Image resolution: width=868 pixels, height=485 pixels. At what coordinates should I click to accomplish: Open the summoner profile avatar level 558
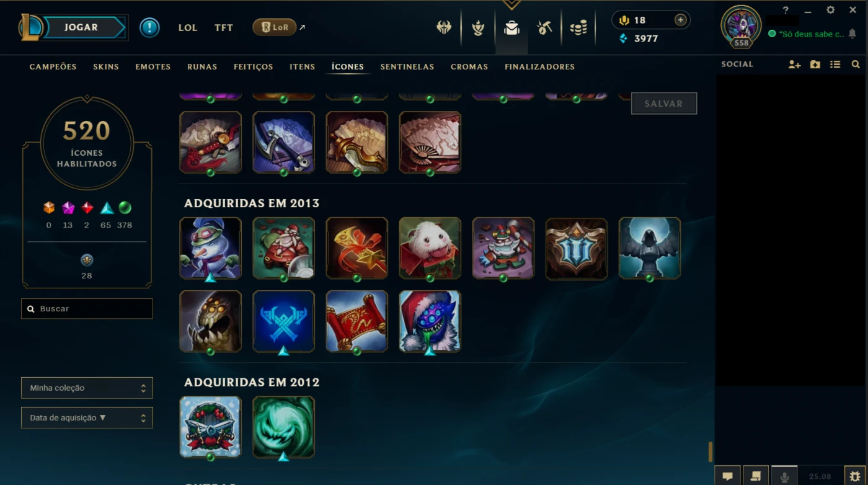point(741,27)
